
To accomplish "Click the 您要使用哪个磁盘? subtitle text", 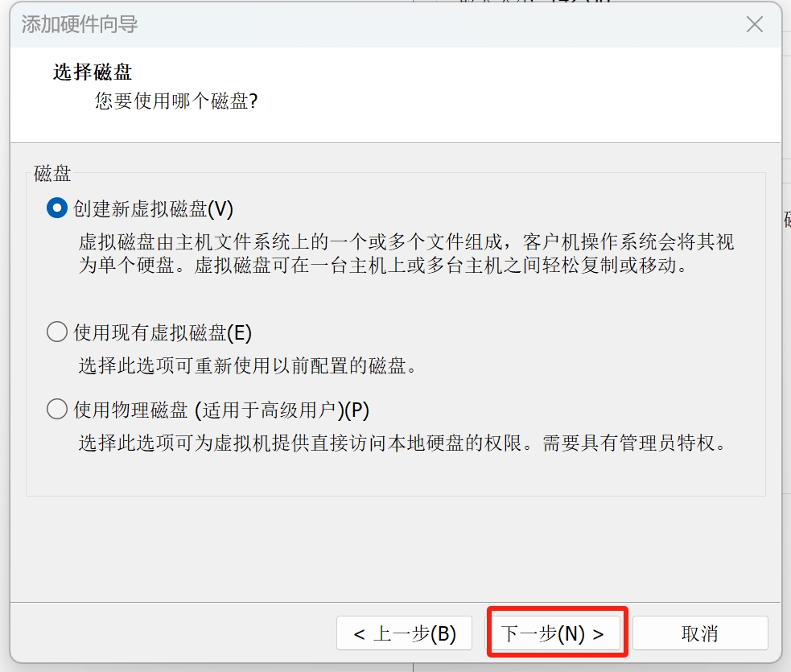I will pyautogui.click(x=176, y=101).
